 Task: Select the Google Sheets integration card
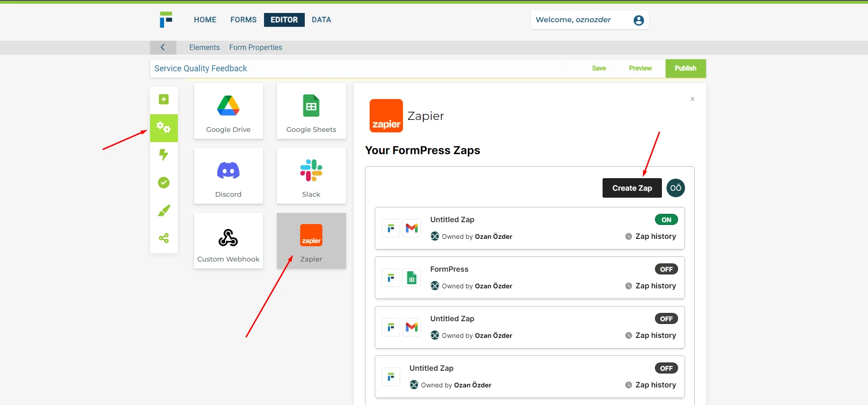311,111
